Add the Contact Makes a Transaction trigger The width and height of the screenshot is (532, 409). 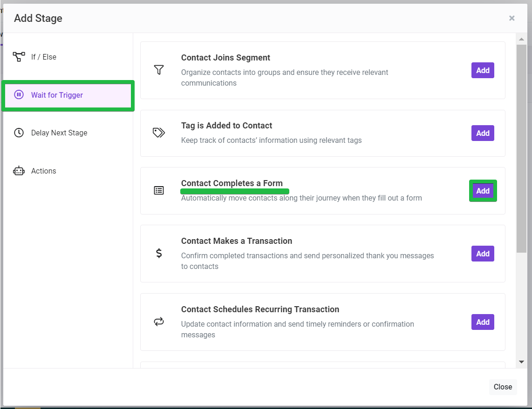pyautogui.click(x=483, y=254)
